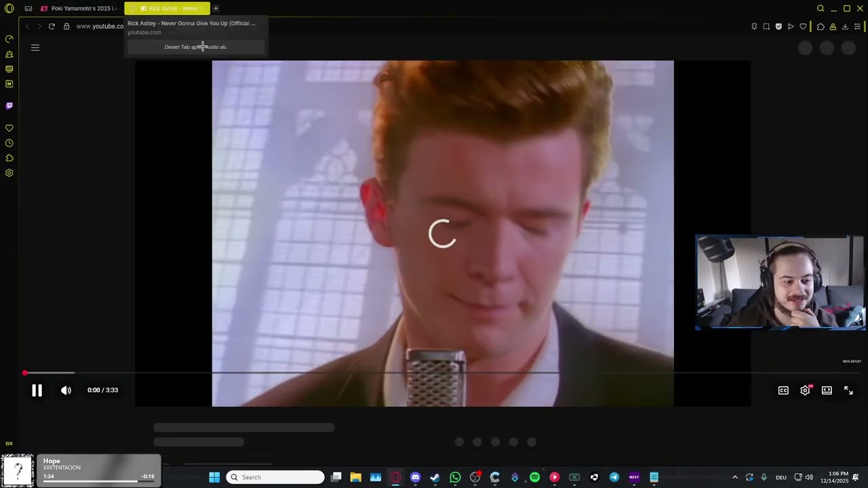
Task: Select the Rick Astley browser tab
Action: coord(167,8)
